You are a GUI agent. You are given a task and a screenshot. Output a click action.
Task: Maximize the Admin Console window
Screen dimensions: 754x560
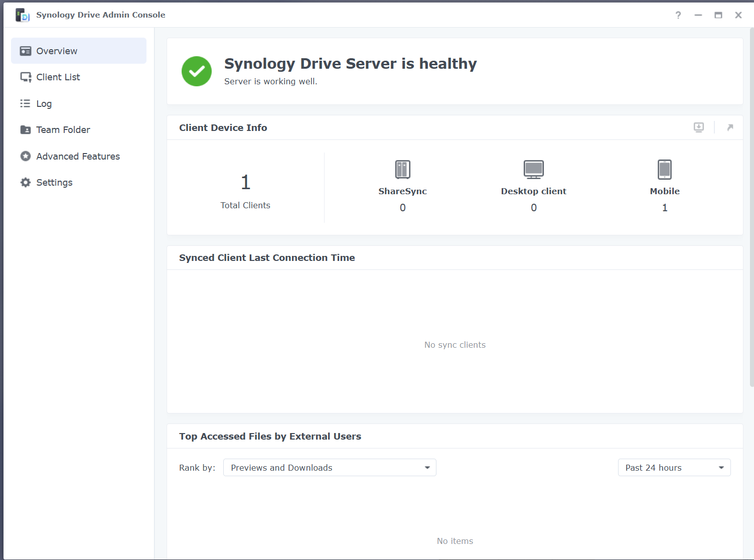[718, 15]
